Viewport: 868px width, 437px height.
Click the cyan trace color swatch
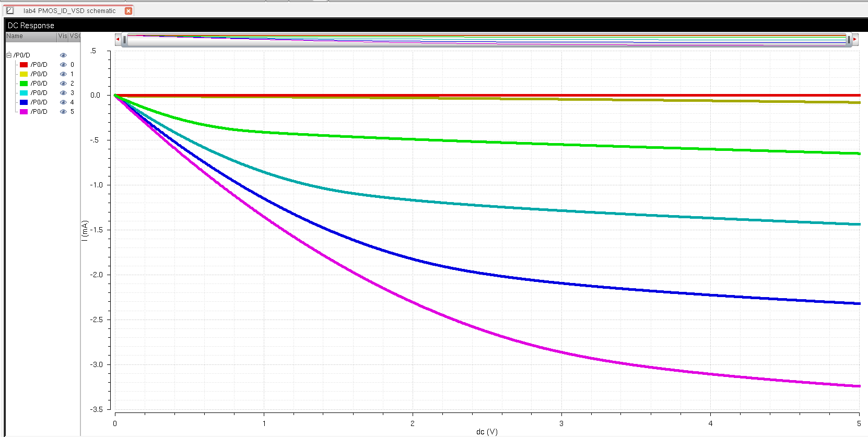(24, 93)
